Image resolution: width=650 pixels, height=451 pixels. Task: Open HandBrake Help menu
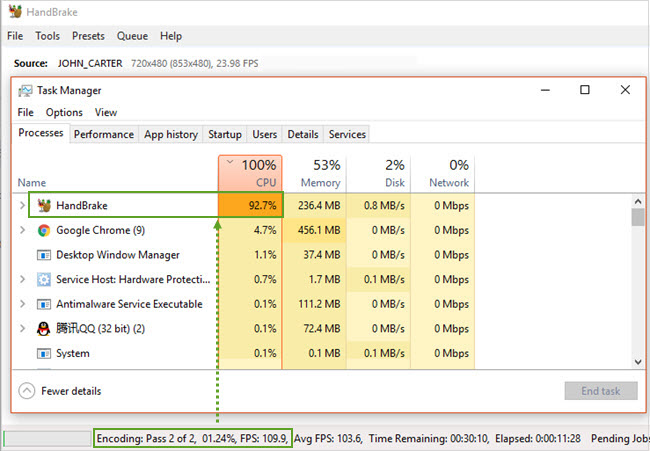pos(171,36)
